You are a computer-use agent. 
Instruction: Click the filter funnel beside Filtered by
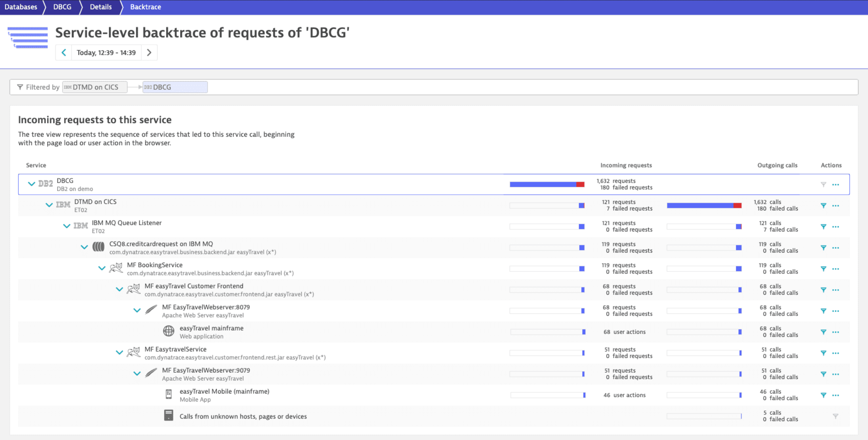coord(20,87)
